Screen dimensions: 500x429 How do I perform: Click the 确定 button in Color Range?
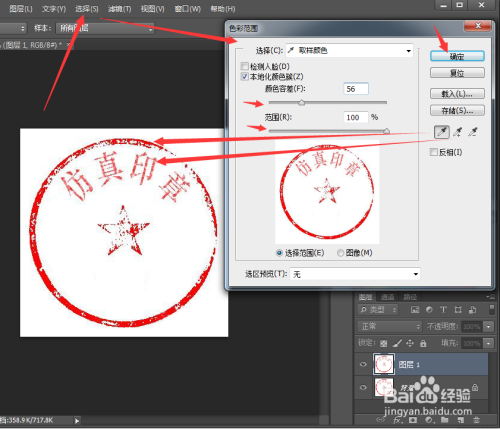[x=457, y=56]
